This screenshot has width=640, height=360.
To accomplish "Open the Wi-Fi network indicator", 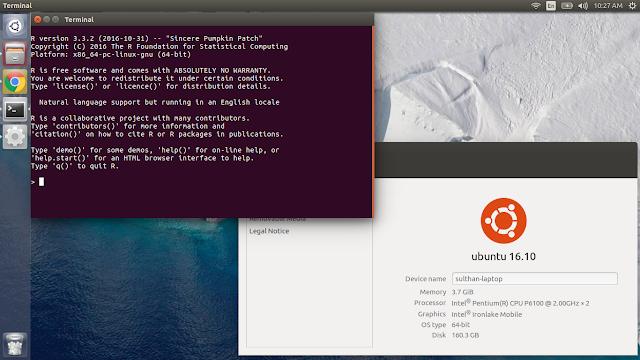I will click(536, 6).
